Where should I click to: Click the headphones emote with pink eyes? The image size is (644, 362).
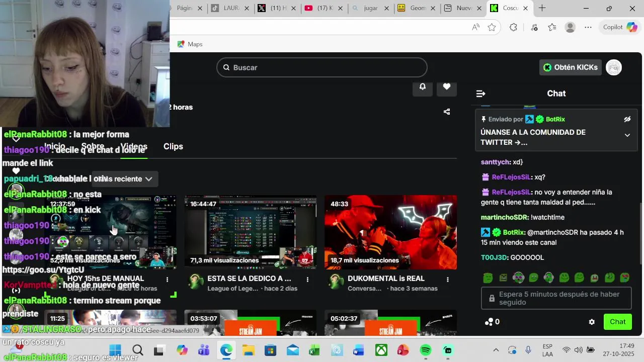tap(518, 278)
